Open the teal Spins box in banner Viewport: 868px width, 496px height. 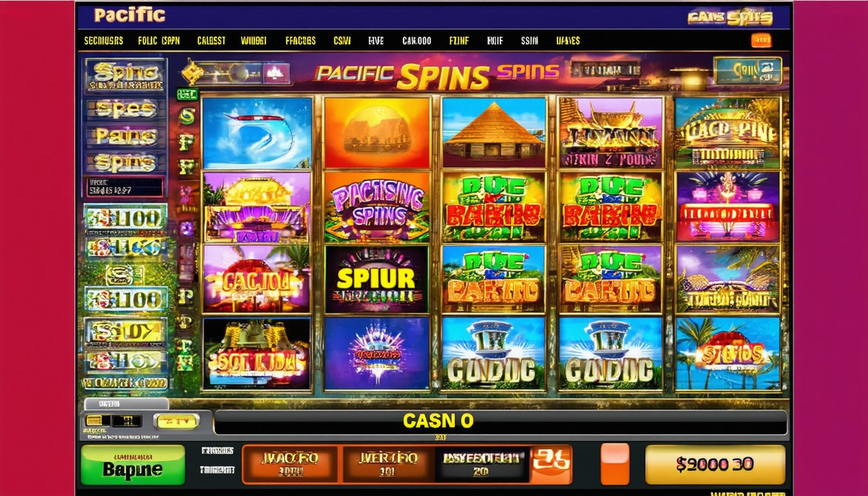click(x=748, y=70)
